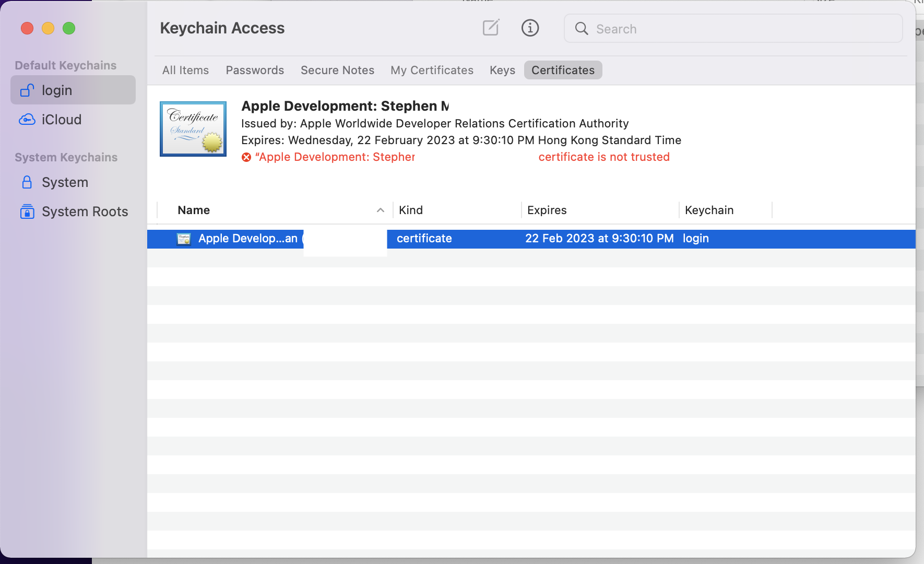Switch to the Secure Notes tab
This screenshot has width=924, height=564.
(337, 70)
